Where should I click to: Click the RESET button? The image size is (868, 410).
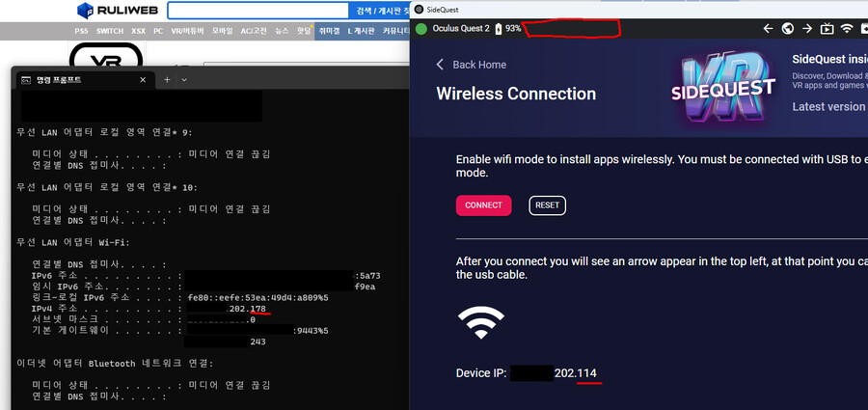pos(547,205)
